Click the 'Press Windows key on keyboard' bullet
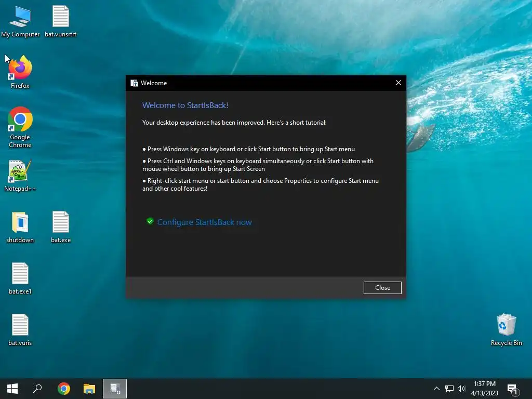Screen dimensions: 532x399 (249, 149)
